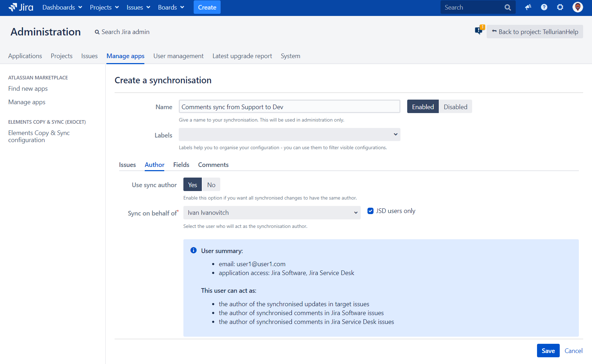Click the search magnifier in the top bar
This screenshot has height=364, width=592.
click(508, 7)
